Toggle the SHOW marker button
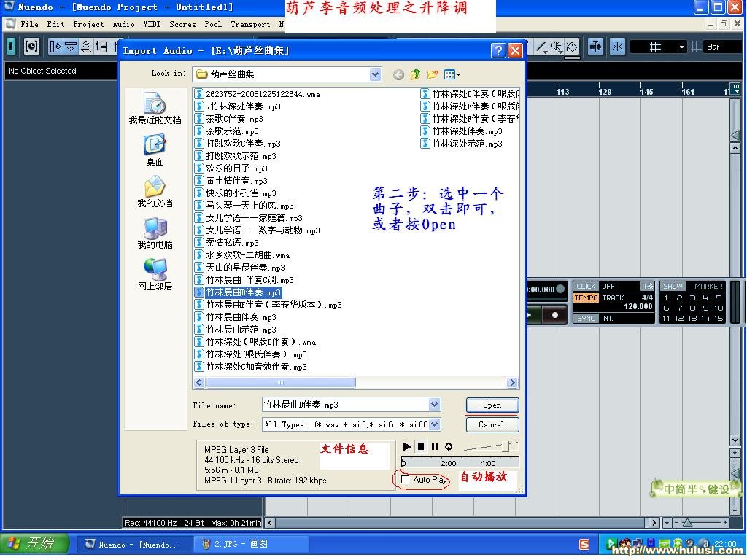The width and height of the screenshot is (747, 560). [673, 286]
